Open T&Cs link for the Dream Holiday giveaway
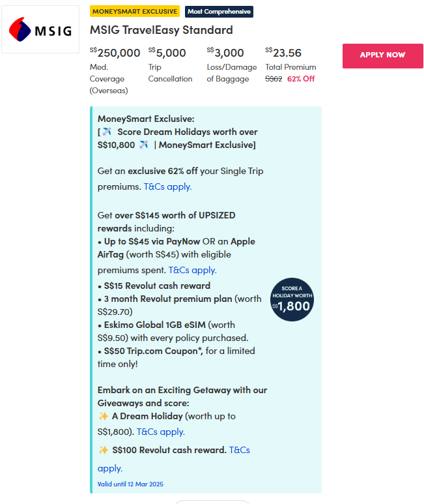This screenshot has width=424, height=504. pos(160,432)
